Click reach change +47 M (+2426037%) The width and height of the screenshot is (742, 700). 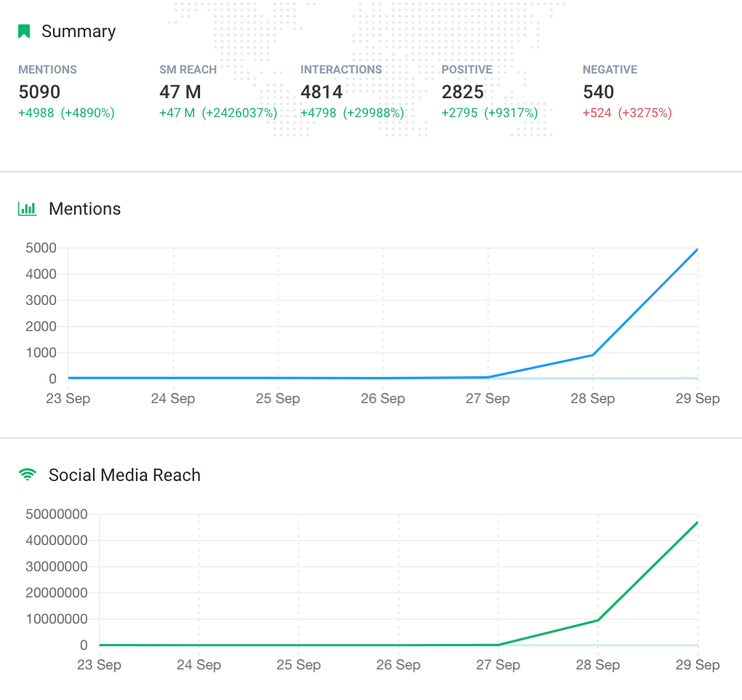218,113
